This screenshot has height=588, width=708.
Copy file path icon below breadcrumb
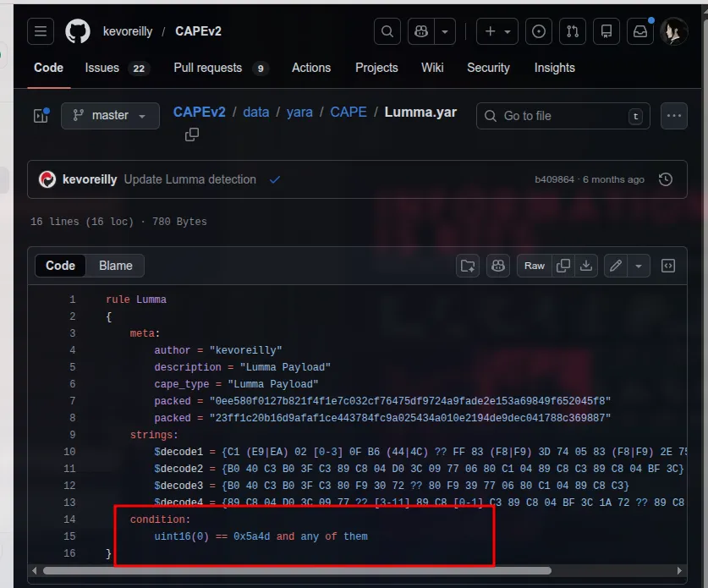click(x=192, y=135)
